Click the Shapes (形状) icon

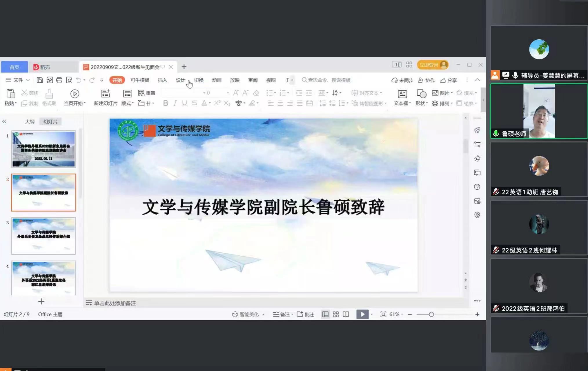coord(421,94)
